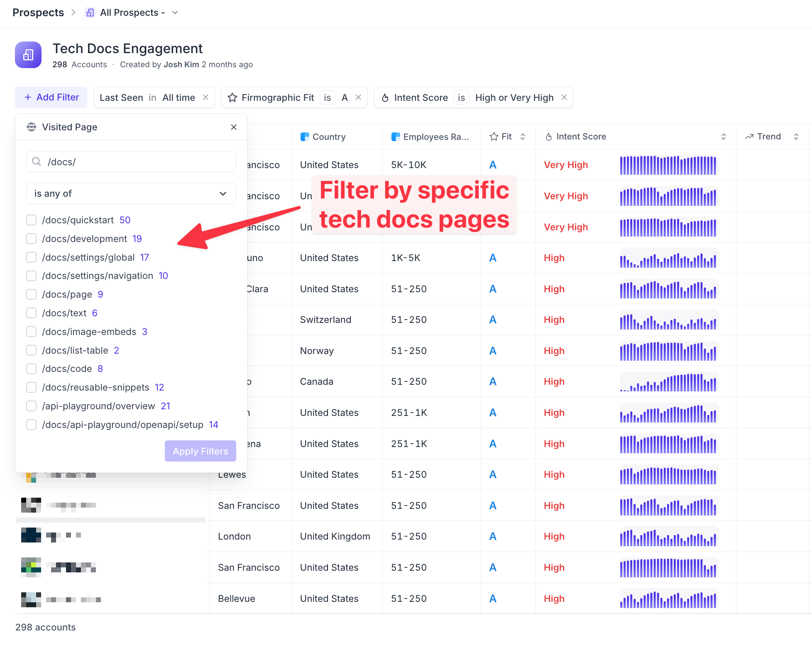Click the Add Filter button
Screen dimensions: 812x650
51,97
